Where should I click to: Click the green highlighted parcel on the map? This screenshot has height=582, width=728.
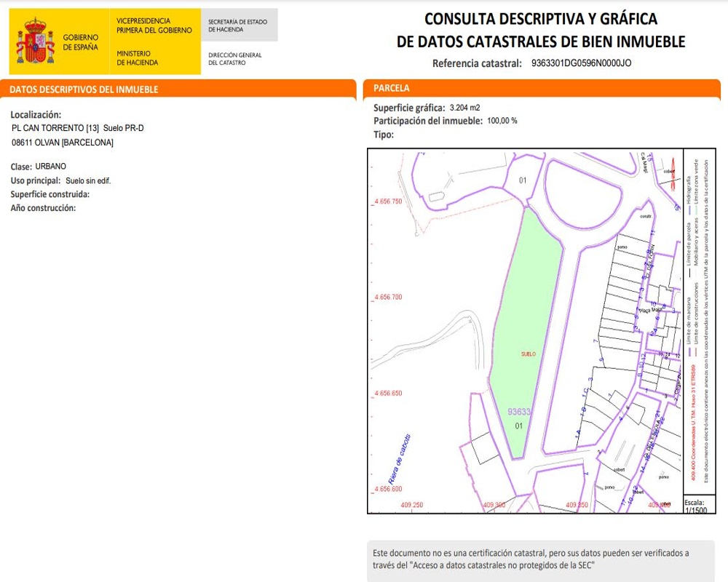coord(526,332)
